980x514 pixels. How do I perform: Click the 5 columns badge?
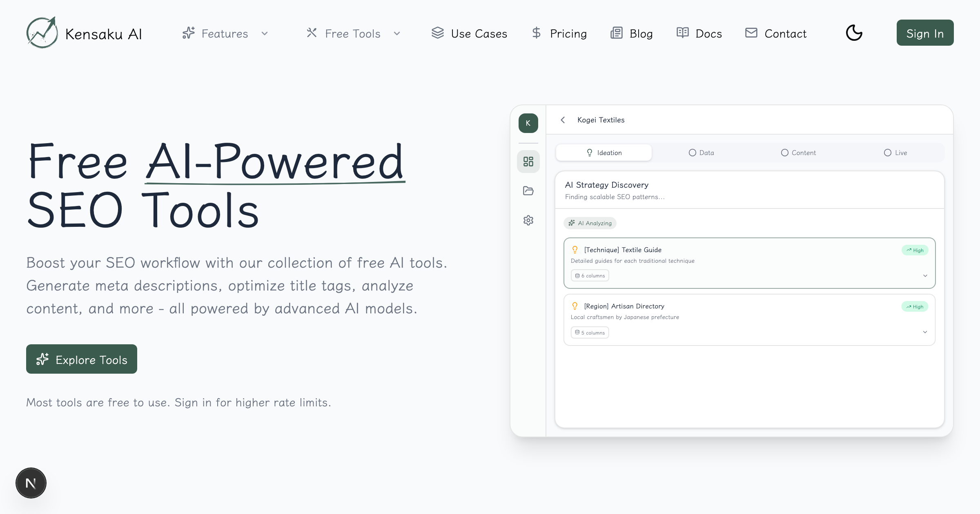(x=590, y=332)
